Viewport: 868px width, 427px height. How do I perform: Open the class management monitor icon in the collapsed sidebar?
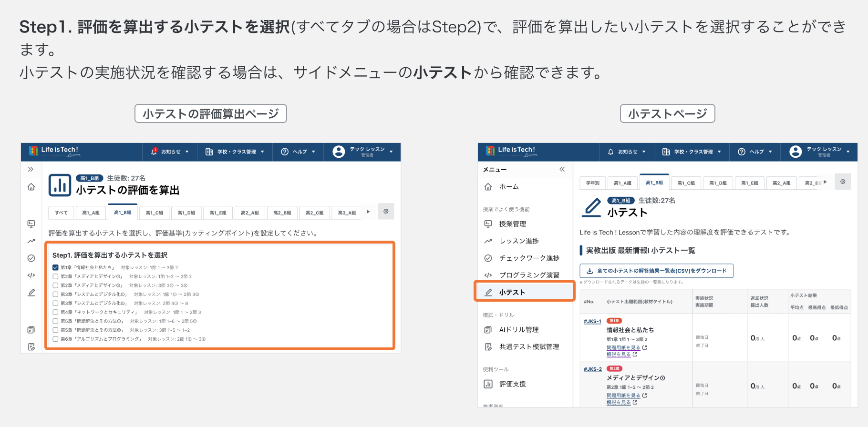click(x=31, y=224)
